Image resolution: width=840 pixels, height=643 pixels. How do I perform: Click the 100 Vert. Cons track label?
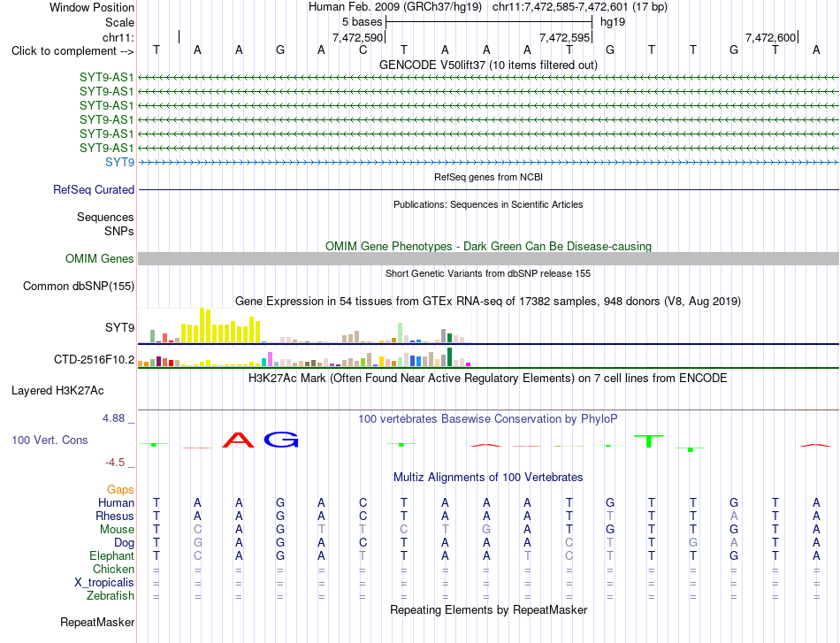click(50, 440)
